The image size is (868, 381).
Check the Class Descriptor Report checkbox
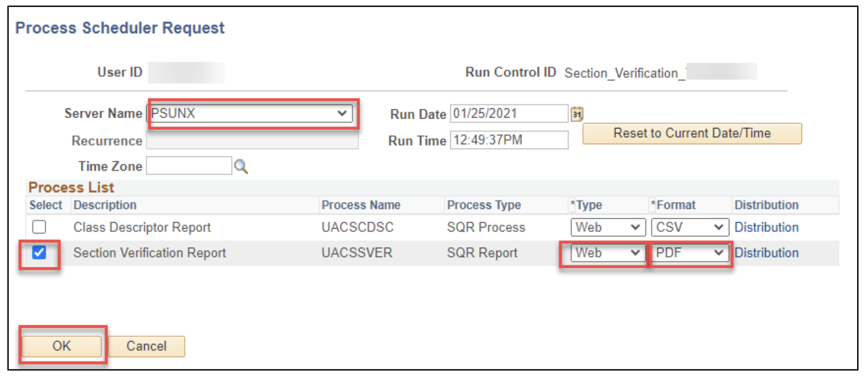point(39,227)
